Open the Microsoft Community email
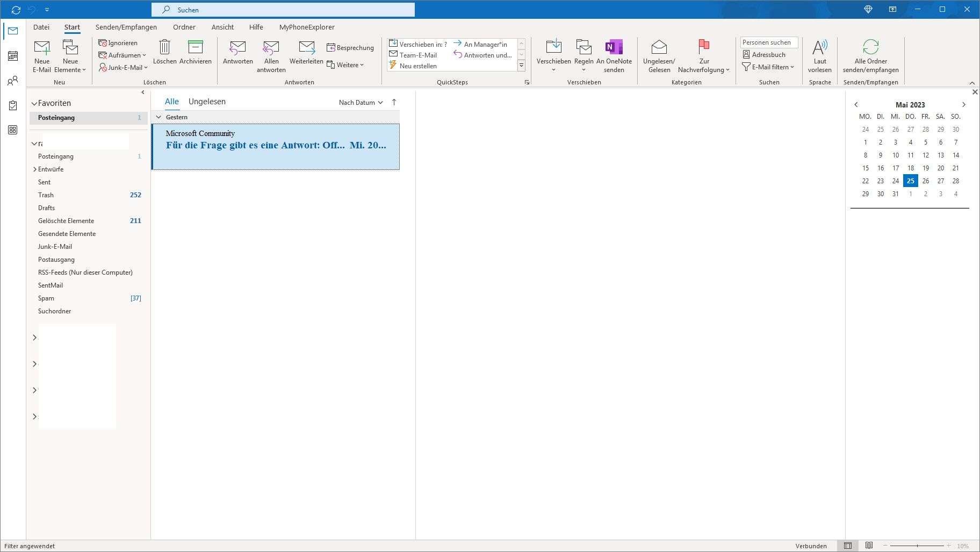The image size is (980, 552). coord(276,147)
